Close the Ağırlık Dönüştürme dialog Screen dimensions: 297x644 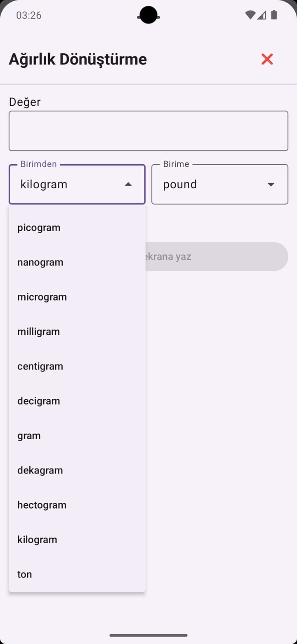point(267,59)
